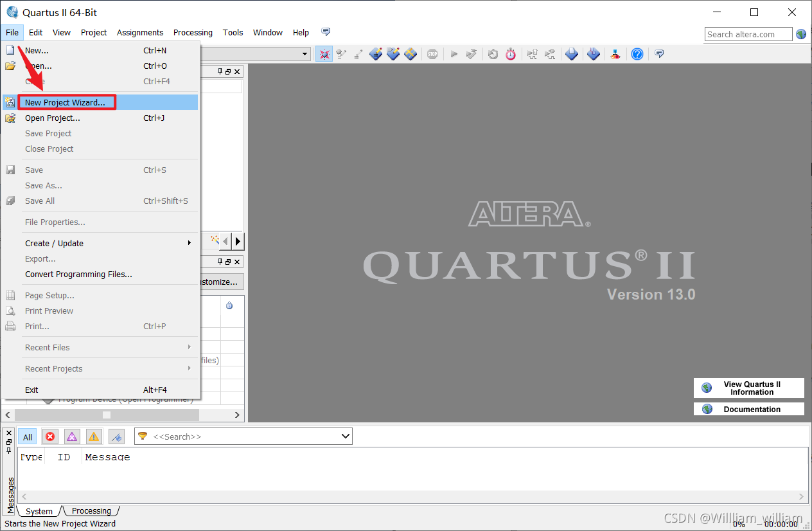Viewport: 812px width, 531px height.
Task: Click the speech bubble icon in menu bar
Action: (326, 32)
